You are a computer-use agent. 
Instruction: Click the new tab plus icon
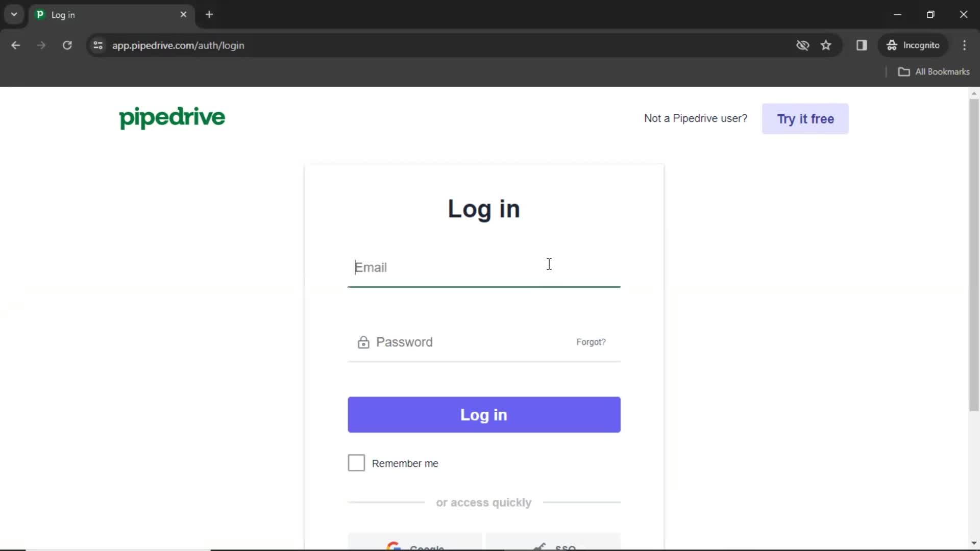pos(209,14)
